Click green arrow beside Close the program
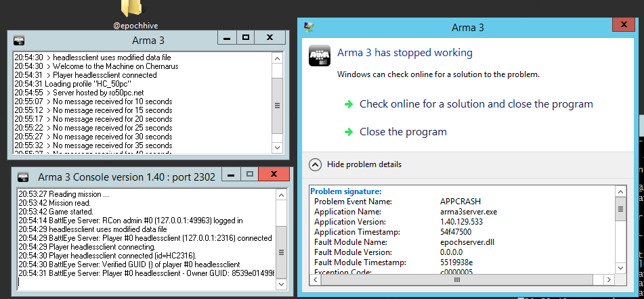Viewport: 644px width, 299px height. [x=349, y=132]
